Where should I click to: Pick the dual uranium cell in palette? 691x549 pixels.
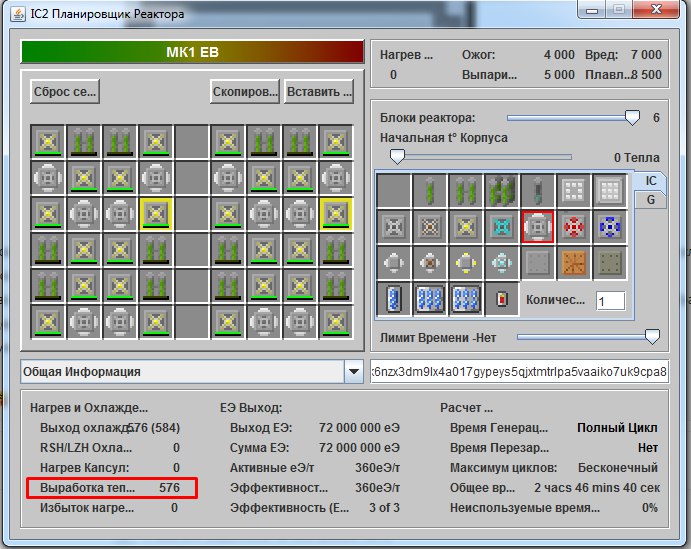click(x=466, y=191)
